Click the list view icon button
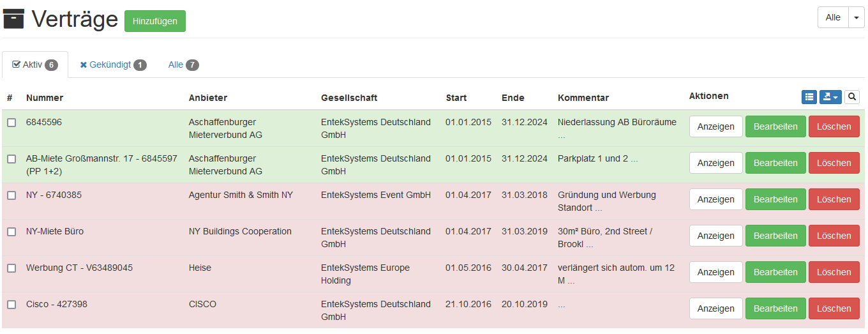868x334 pixels. 809,97
